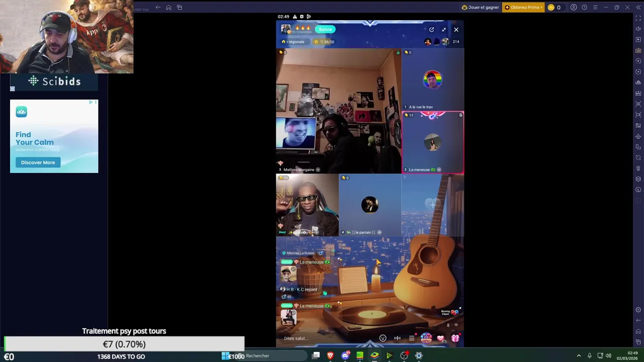The height and width of the screenshot is (362, 644).
Task: Open BlueStacks in the taskbar
Action: pos(374,356)
